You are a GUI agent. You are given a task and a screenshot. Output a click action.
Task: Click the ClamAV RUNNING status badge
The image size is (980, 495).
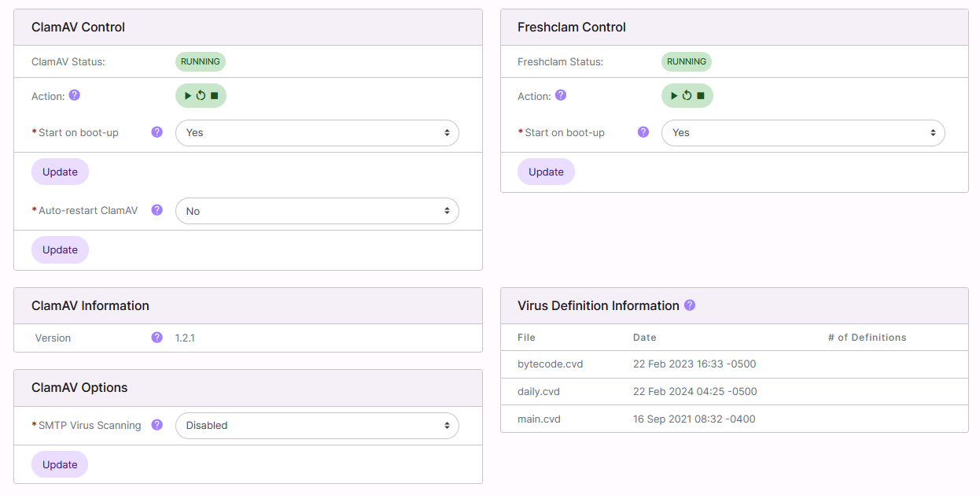click(200, 61)
